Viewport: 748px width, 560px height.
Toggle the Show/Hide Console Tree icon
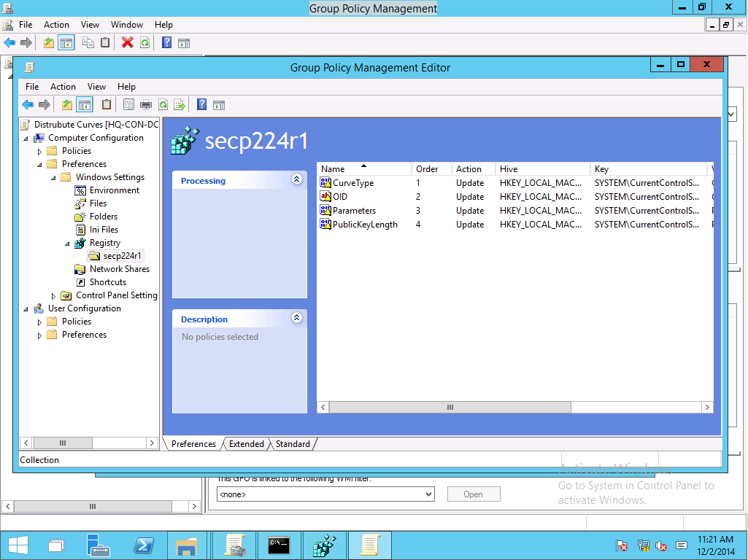[x=83, y=104]
